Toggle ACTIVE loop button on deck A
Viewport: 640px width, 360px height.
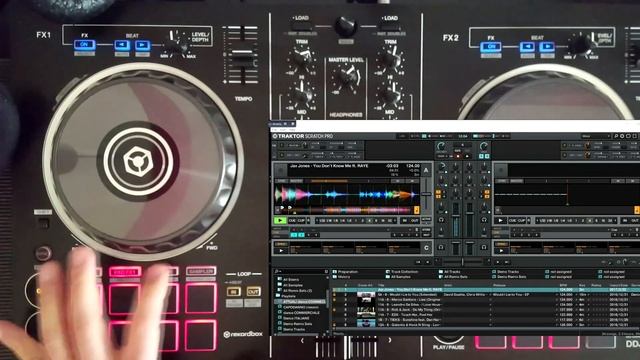pyautogui.click(x=426, y=220)
